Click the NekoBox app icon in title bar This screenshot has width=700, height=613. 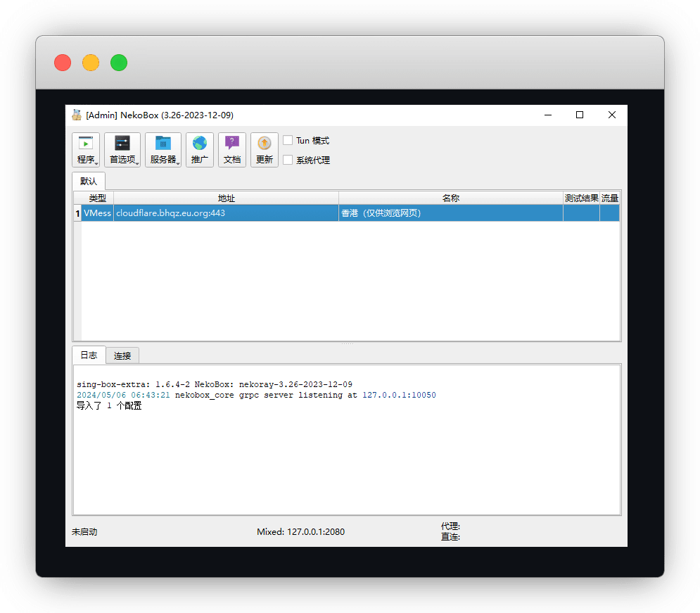point(77,115)
